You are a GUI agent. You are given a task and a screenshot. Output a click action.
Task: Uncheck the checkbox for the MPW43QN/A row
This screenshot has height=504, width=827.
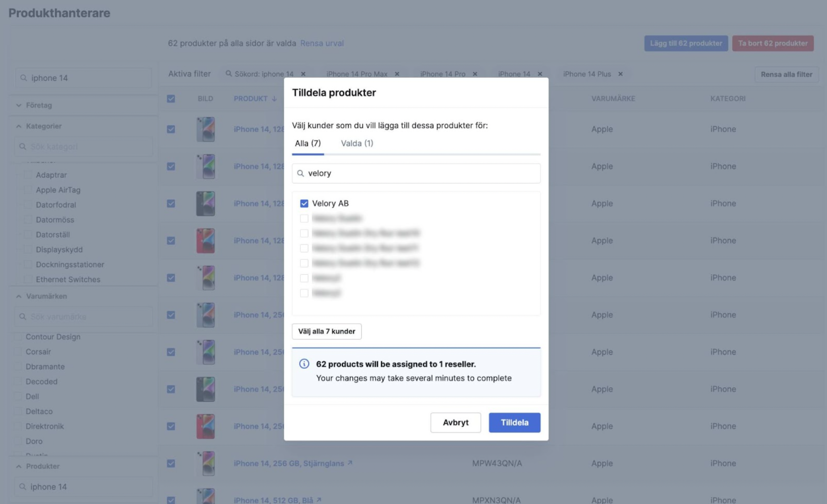[x=171, y=463]
